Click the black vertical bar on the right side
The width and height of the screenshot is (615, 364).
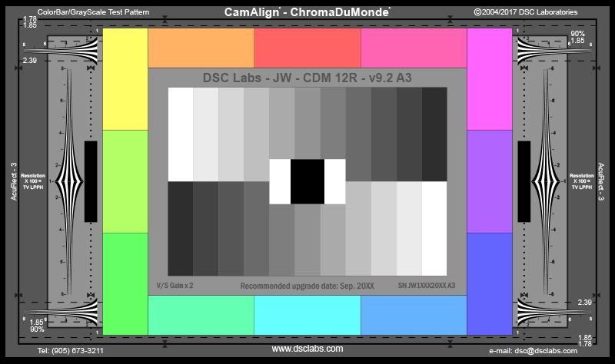pyautogui.click(x=524, y=181)
